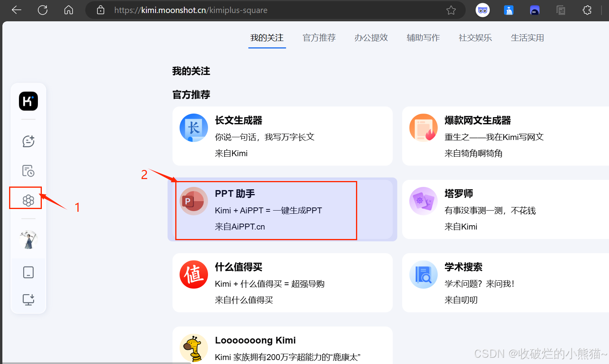Image resolution: width=609 pixels, height=364 pixels.
Task: Open the 长文生成器 card title
Action: coord(238,120)
